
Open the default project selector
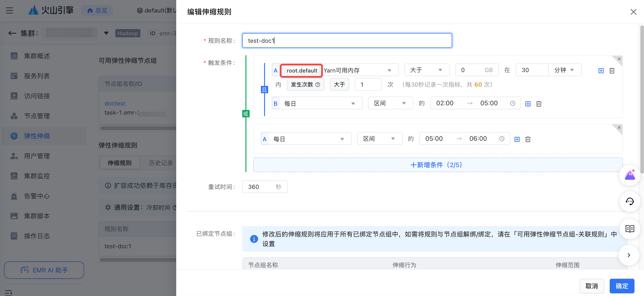[156, 10]
